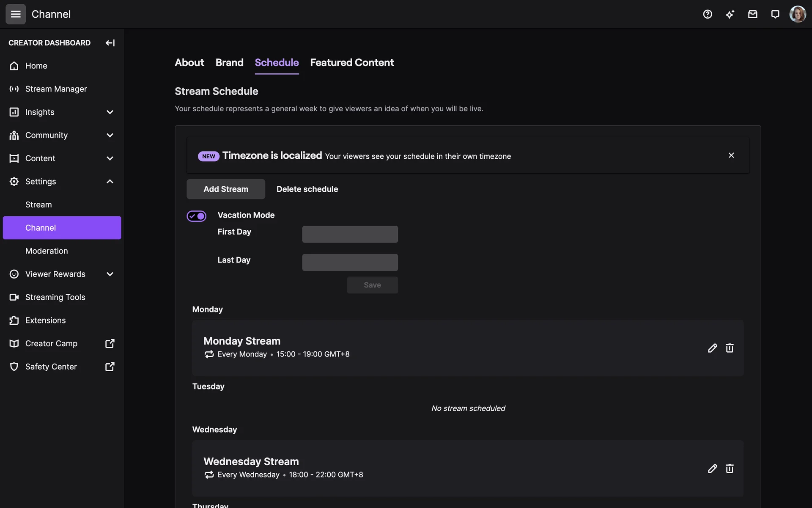Screen dimensions: 812x508
Task: Expand the Community menu chevron
Action: (110, 135)
